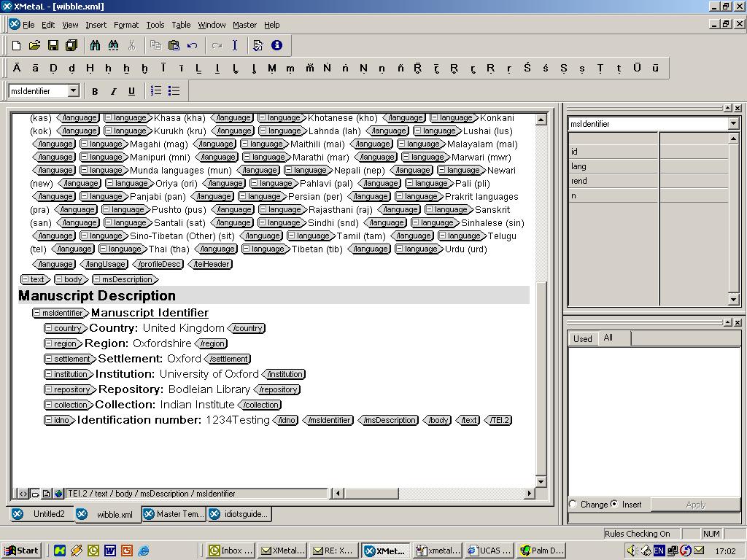Click the blue I-beam cursor icon
Image resolution: width=747 pixels, height=560 pixels.
click(235, 45)
